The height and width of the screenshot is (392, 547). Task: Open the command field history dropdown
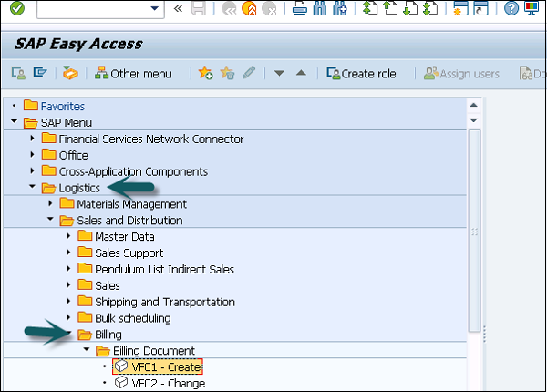tap(157, 9)
